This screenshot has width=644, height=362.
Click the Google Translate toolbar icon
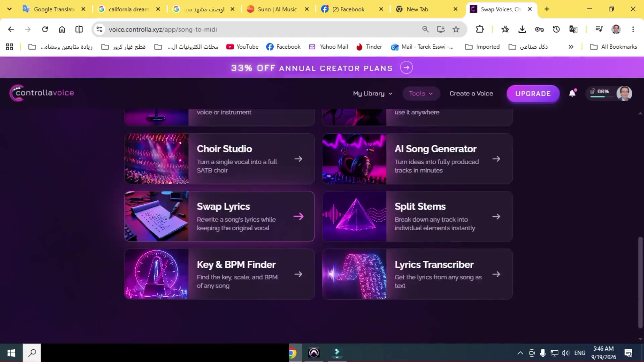point(573,29)
